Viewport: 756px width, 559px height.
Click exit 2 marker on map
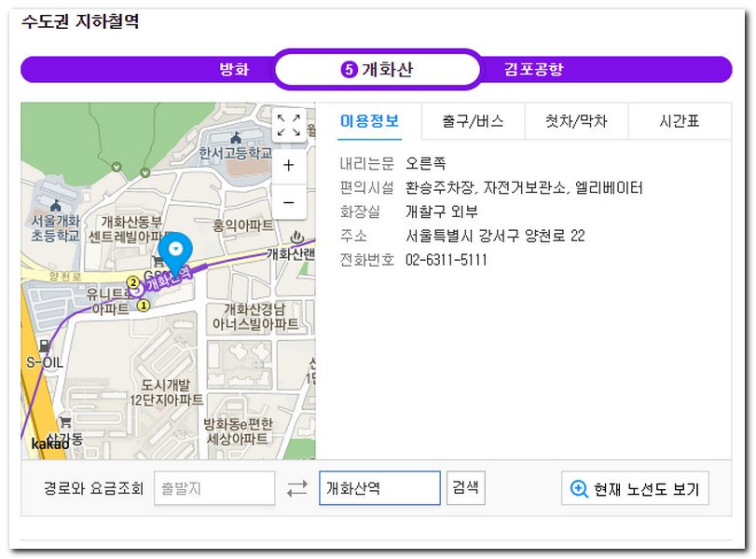(133, 282)
